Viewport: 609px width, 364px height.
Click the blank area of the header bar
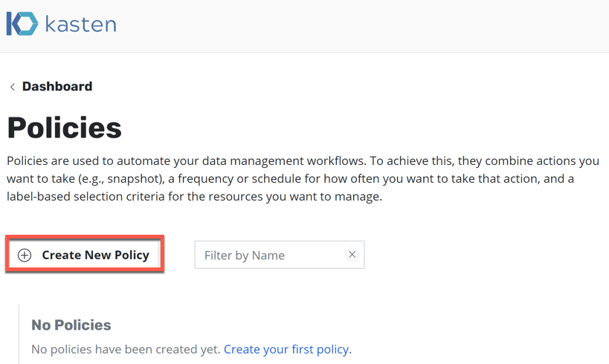click(x=372, y=26)
